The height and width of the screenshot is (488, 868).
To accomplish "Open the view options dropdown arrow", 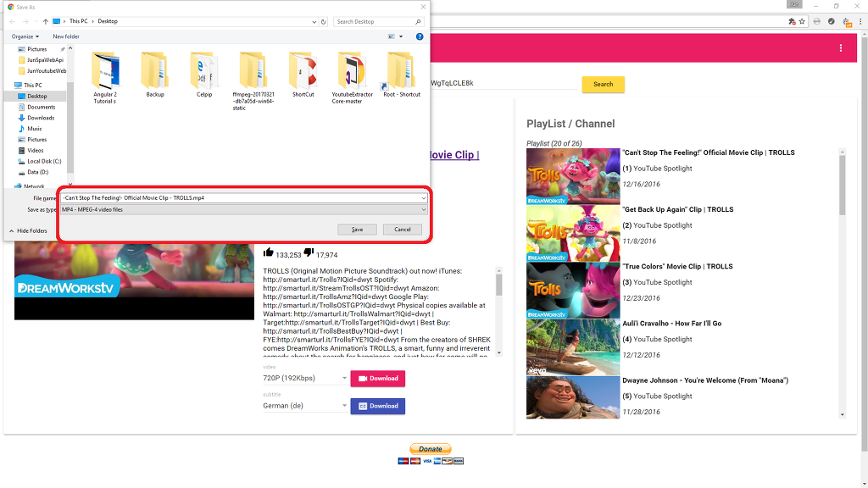I will coord(401,36).
